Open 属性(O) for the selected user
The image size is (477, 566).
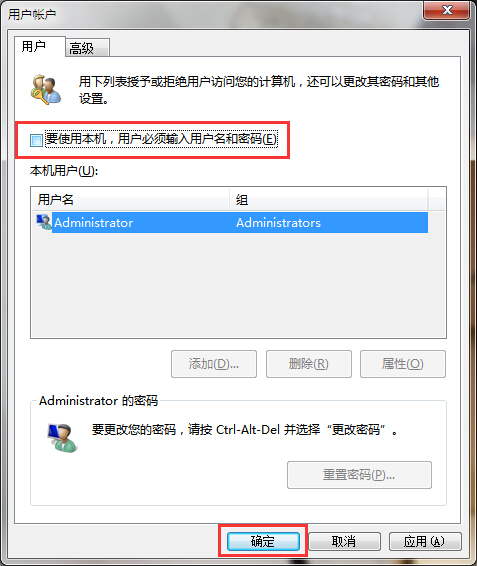[x=403, y=364]
